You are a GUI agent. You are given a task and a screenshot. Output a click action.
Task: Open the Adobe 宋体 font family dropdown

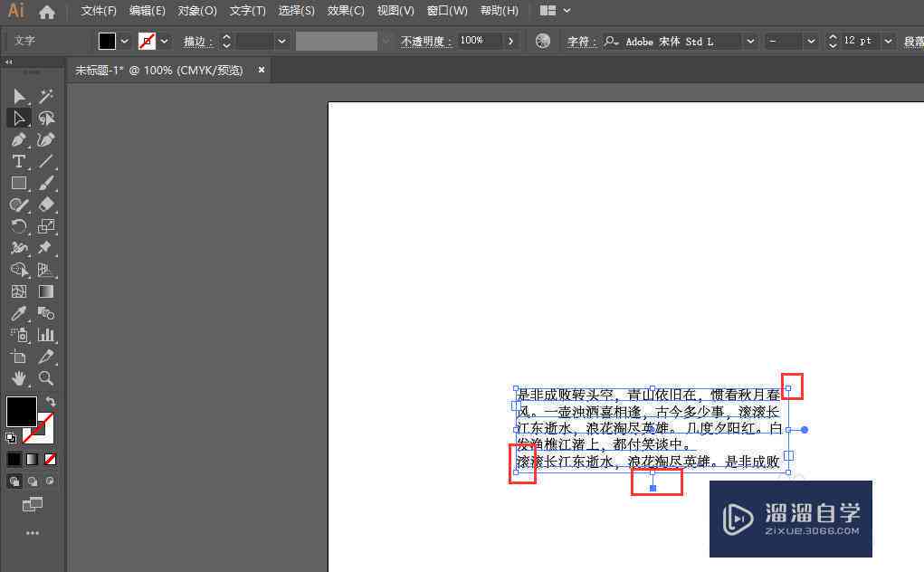(x=750, y=42)
